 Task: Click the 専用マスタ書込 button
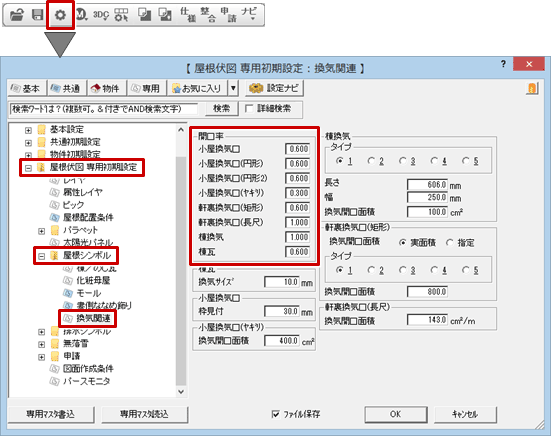tap(51, 415)
